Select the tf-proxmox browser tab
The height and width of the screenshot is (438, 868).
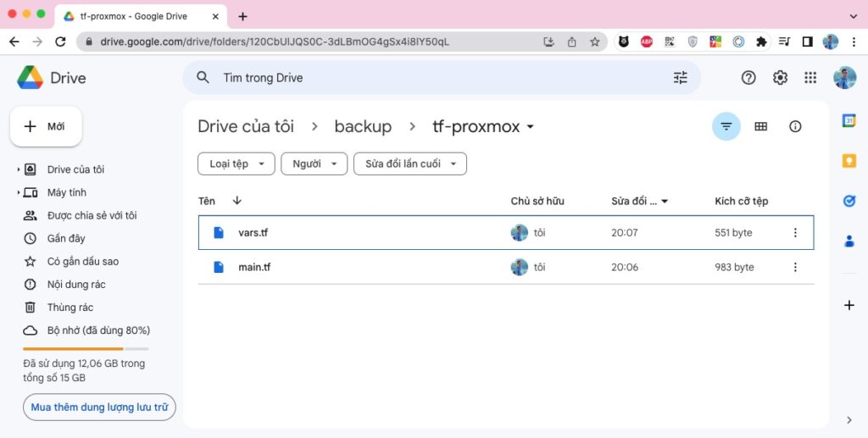142,17
